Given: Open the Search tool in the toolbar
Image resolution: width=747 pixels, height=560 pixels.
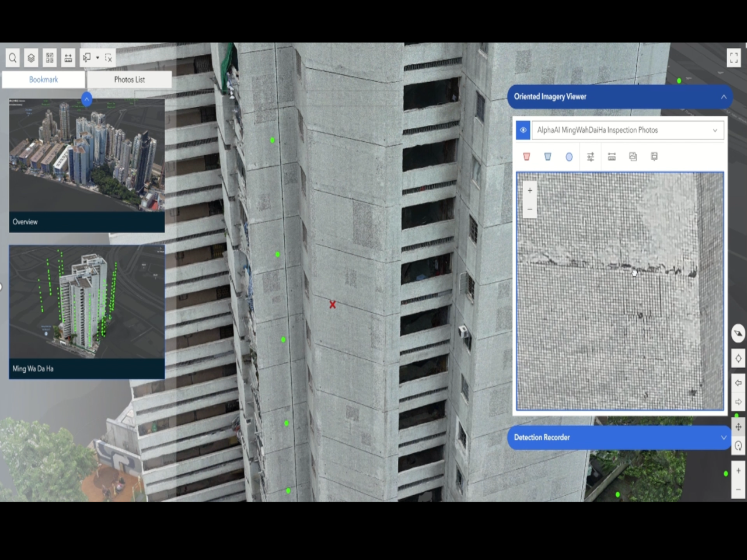Looking at the screenshot, I should click(13, 58).
